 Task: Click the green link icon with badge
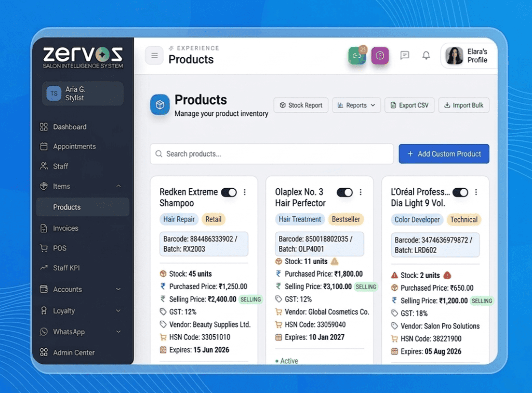pos(357,56)
